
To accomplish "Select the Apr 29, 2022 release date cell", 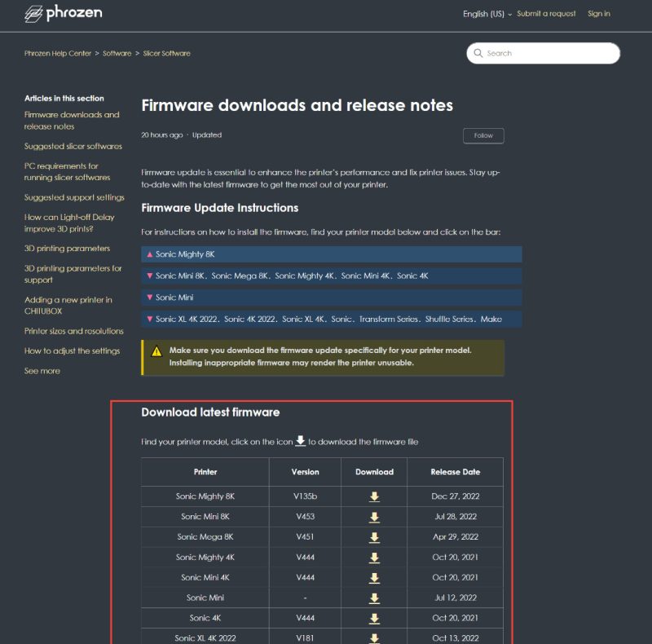I will coord(456,537).
